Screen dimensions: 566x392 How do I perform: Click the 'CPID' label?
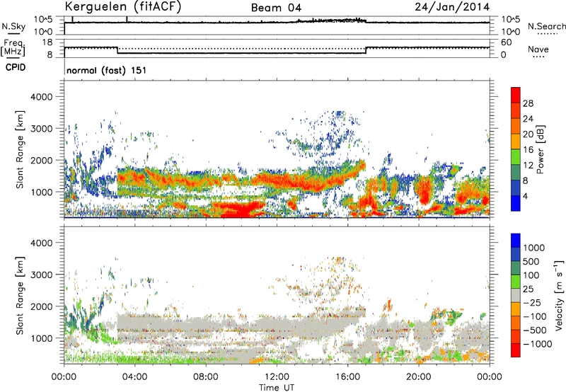tap(16, 67)
